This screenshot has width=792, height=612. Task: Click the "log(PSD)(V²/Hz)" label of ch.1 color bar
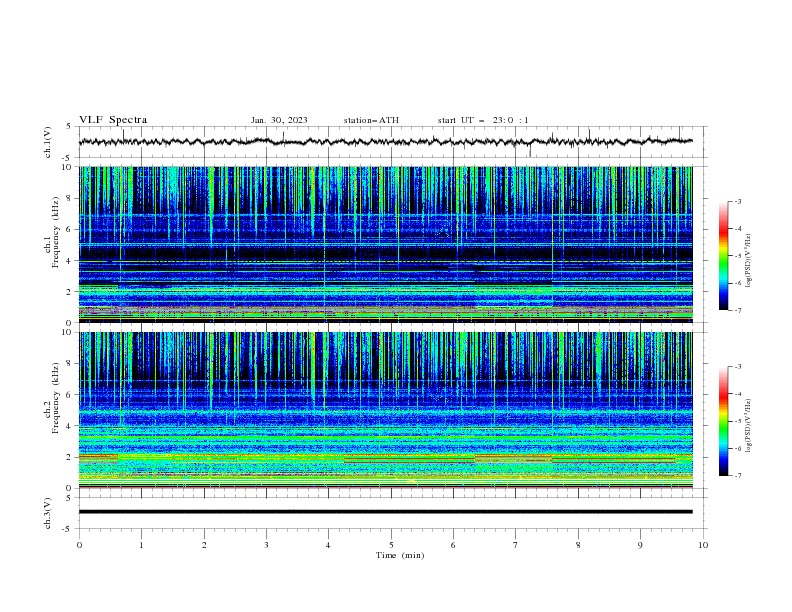[749, 261]
